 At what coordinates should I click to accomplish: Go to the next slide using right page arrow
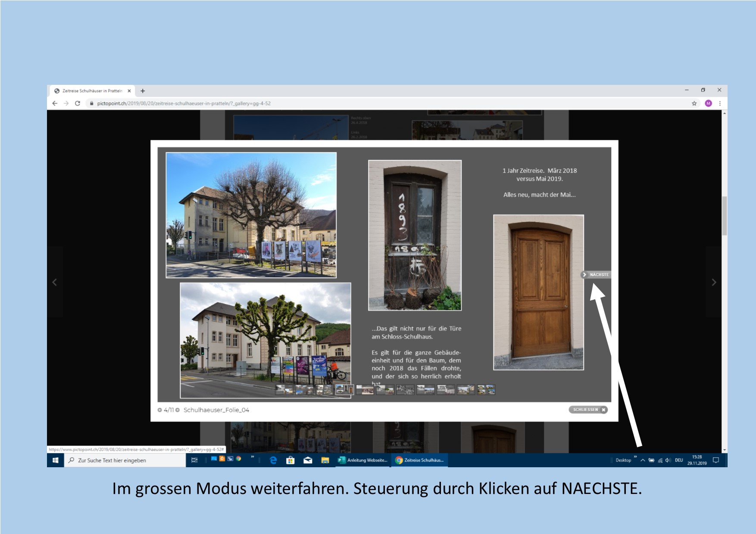(714, 282)
